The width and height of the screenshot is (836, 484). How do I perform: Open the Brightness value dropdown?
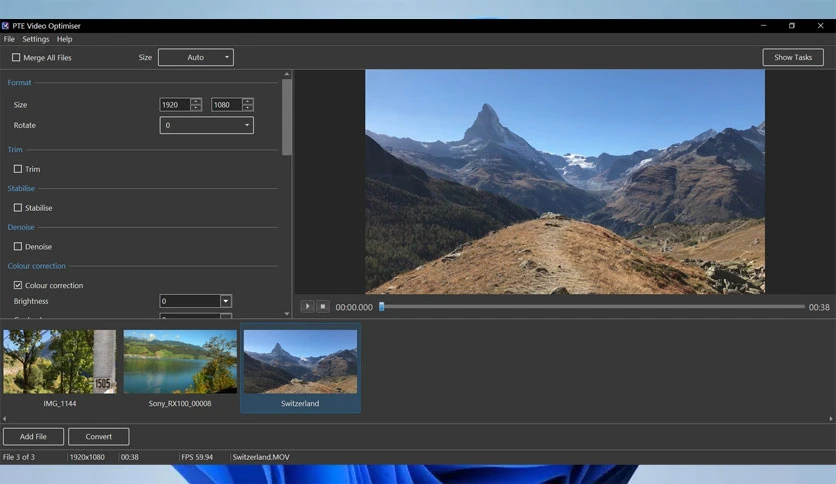[226, 301]
